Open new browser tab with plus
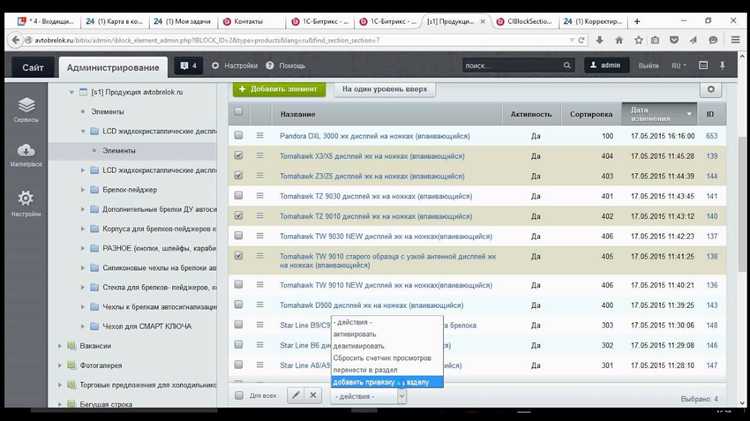The image size is (750, 421). (x=637, y=21)
